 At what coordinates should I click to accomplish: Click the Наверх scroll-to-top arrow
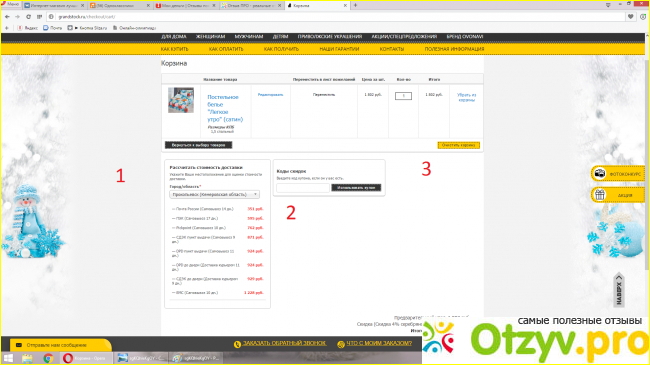click(x=619, y=289)
